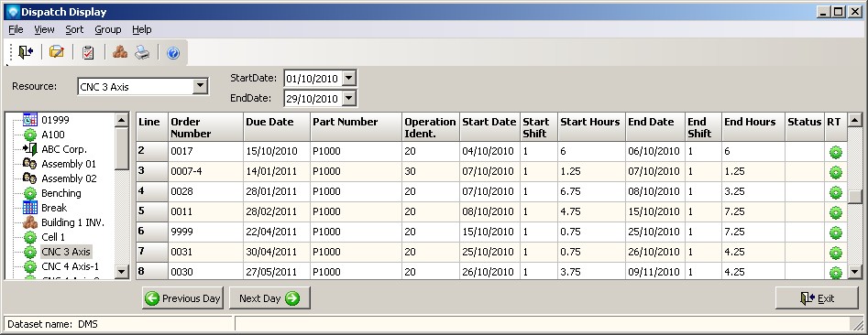Expand the Resource combo box

tap(201, 86)
